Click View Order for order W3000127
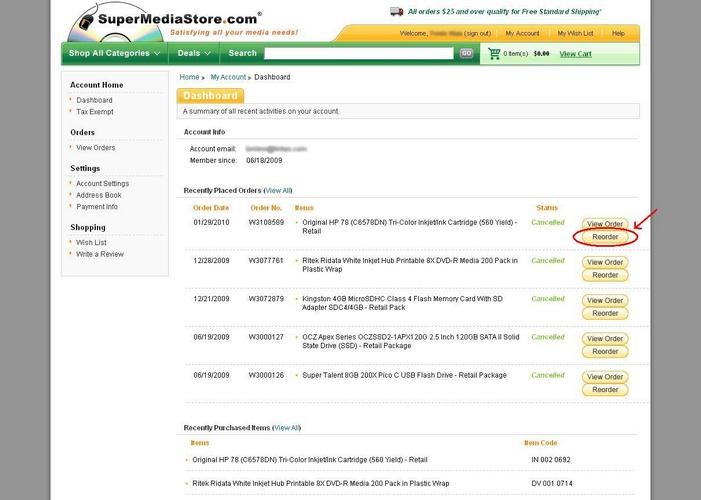 point(605,339)
